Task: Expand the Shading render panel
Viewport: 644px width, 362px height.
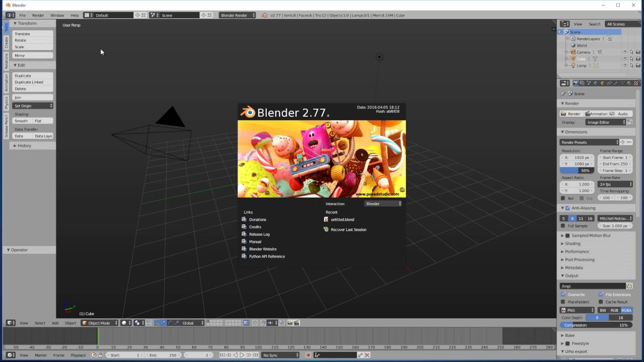Action: [572, 243]
